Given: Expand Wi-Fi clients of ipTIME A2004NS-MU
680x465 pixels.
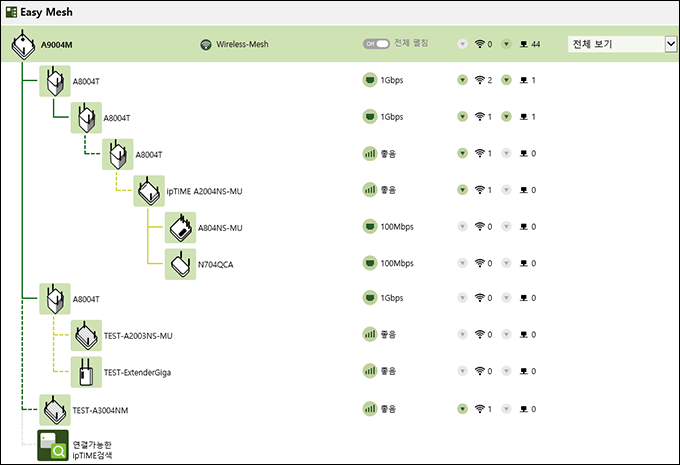Looking at the screenshot, I should pyautogui.click(x=463, y=190).
